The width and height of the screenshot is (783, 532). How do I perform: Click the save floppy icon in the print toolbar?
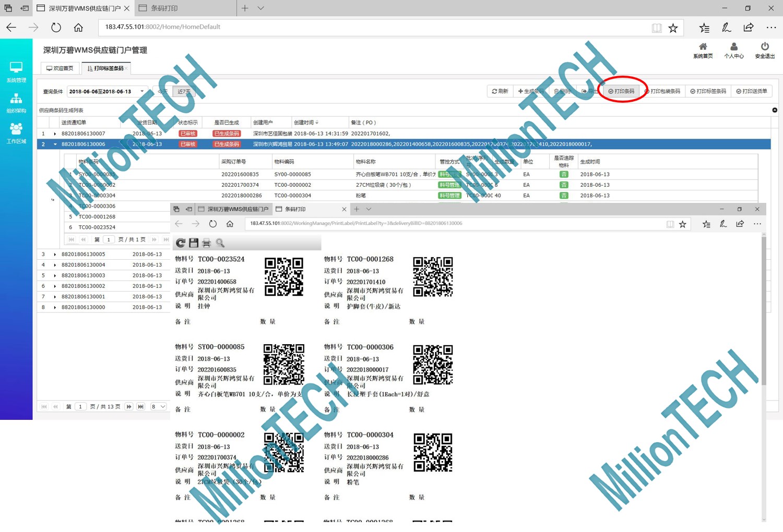pyautogui.click(x=194, y=243)
